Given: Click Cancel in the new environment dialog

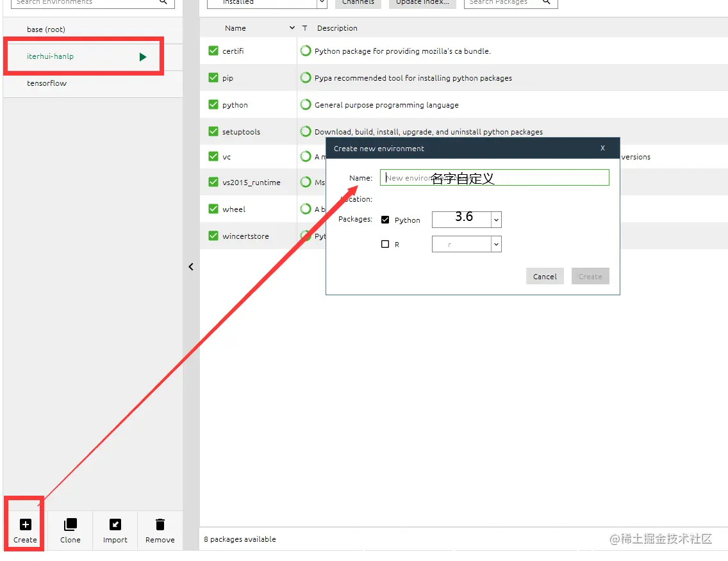Looking at the screenshot, I should (x=545, y=276).
